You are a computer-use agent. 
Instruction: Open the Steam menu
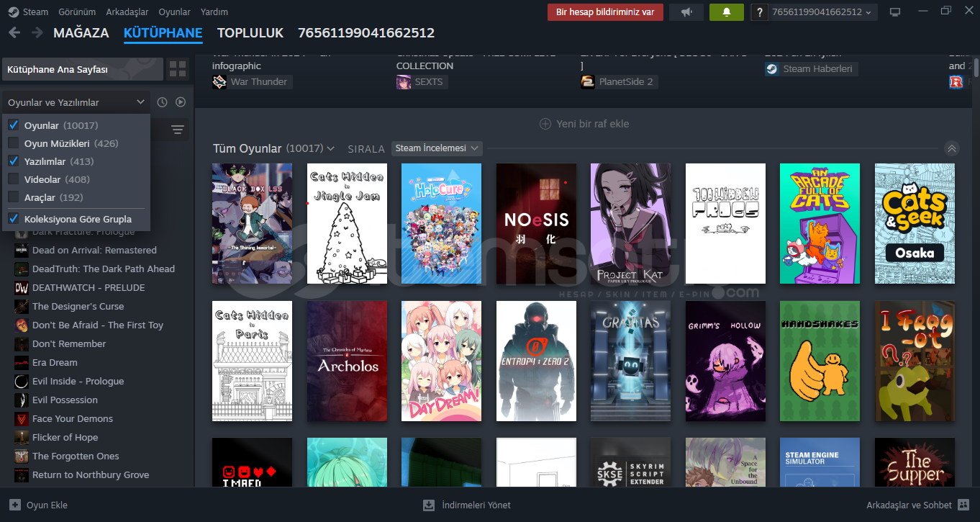[35, 12]
